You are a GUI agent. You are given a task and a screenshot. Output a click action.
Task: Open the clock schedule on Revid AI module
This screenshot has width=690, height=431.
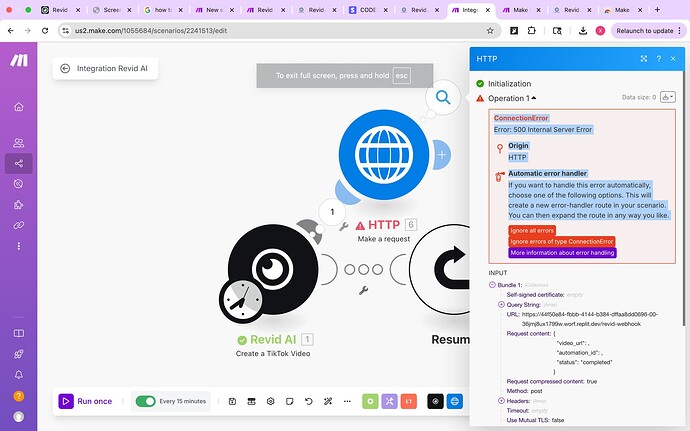(241, 301)
